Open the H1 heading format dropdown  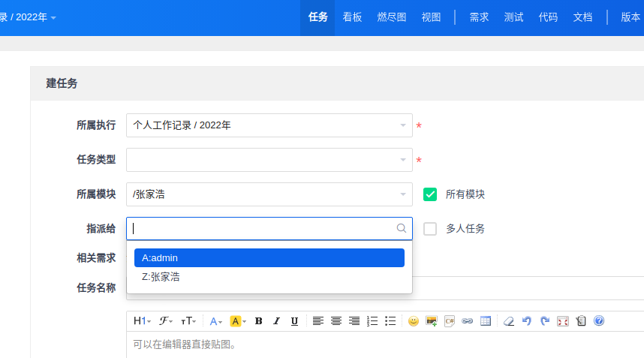tap(142, 321)
